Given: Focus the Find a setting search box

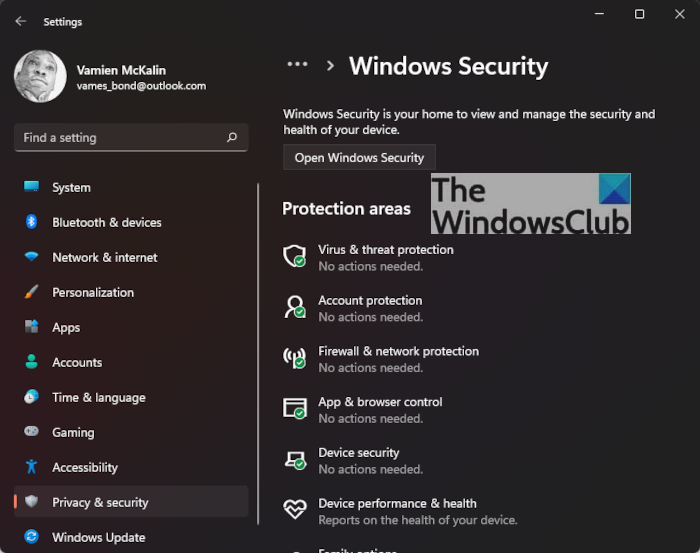Looking at the screenshot, I should [x=120, y=138].
